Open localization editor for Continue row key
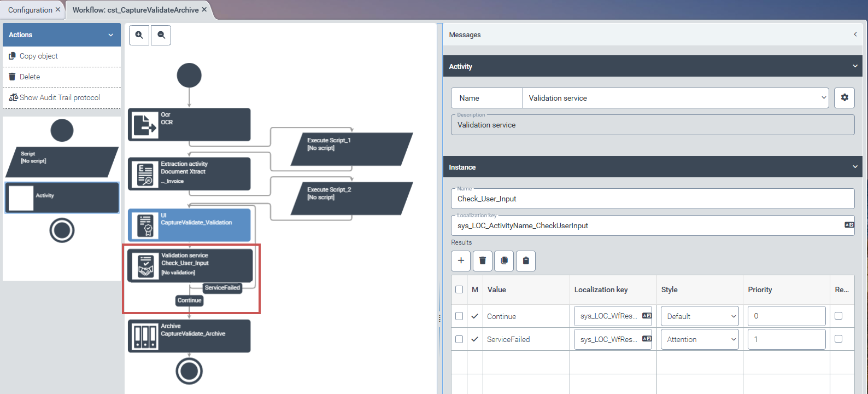Viewport: 868px width, 394px height. pyautogui.click(x=647, y=316)
